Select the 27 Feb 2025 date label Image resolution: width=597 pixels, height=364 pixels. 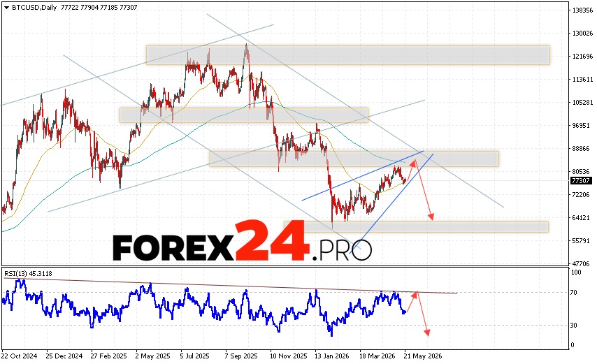pos(108,356)
